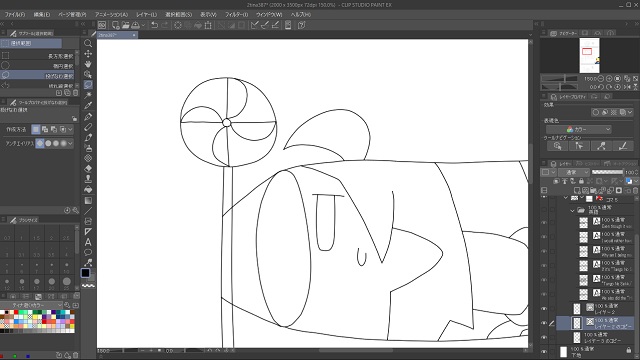Select the Balloon tool
This screenshot has height=360, width=640.
pos(88,252)
